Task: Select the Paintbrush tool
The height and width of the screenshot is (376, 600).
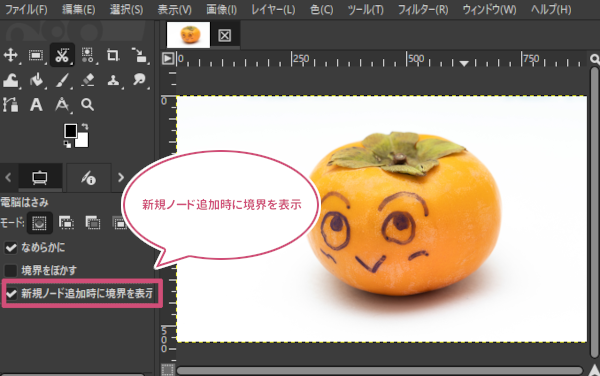Action: [62, 80]
